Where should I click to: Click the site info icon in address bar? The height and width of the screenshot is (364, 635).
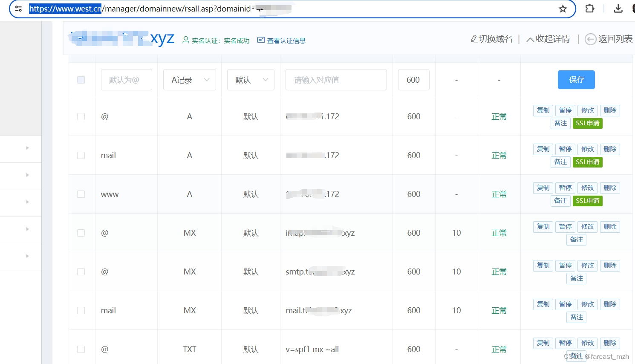(x=18, y=9)
